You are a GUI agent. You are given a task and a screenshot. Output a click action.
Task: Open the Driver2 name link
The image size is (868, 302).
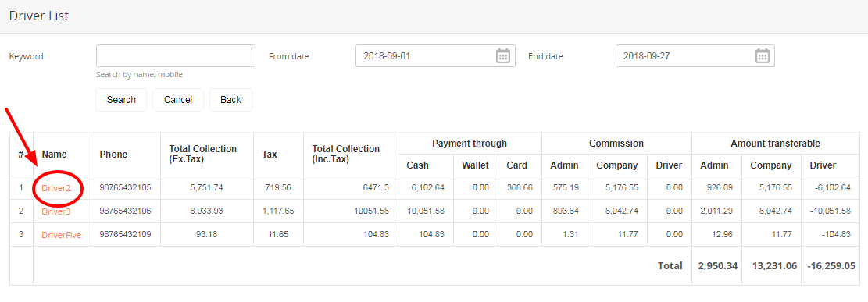56,188
